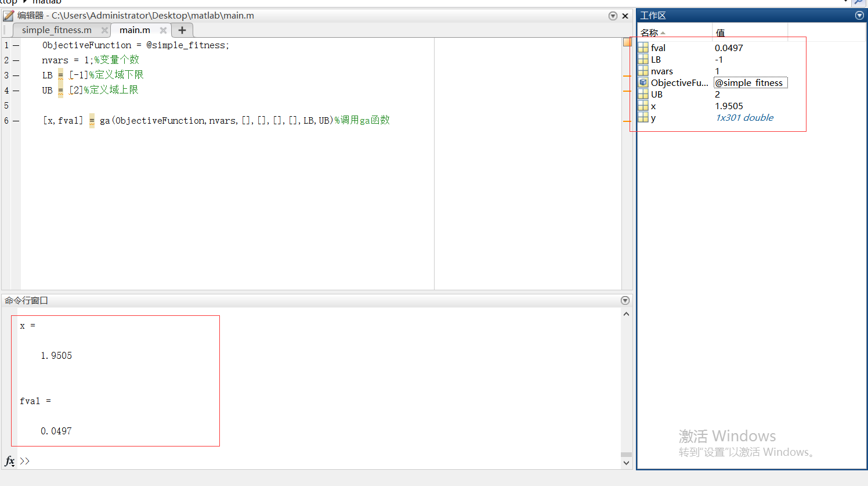The image size is (868, 486).
Task: Open the command window actions menu
Action: (x=625, y=300)
